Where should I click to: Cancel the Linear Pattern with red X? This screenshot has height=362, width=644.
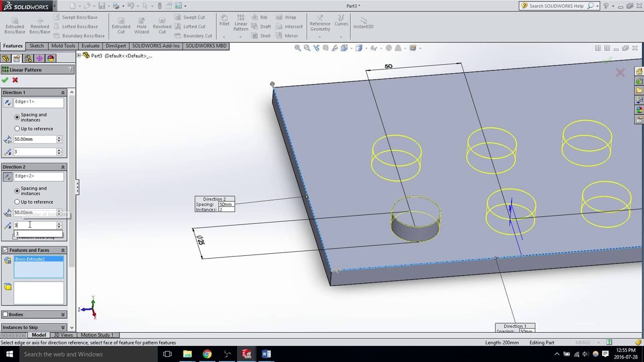click(15, 80)
